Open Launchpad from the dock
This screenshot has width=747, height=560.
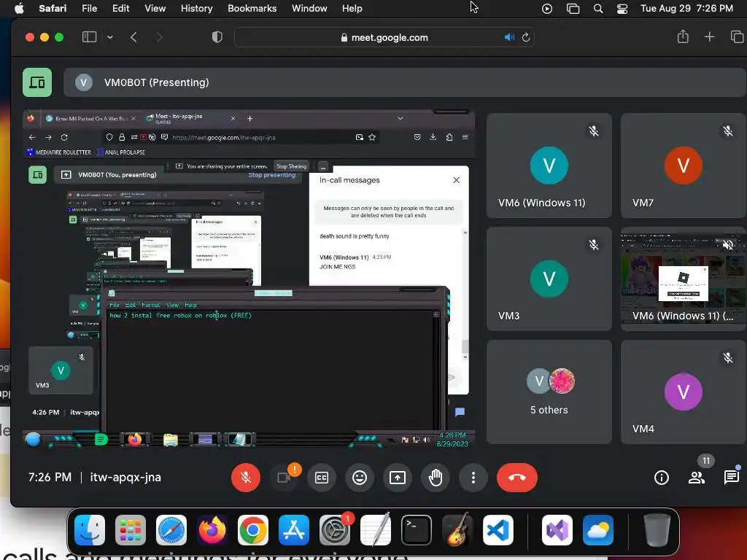point(131,530)
